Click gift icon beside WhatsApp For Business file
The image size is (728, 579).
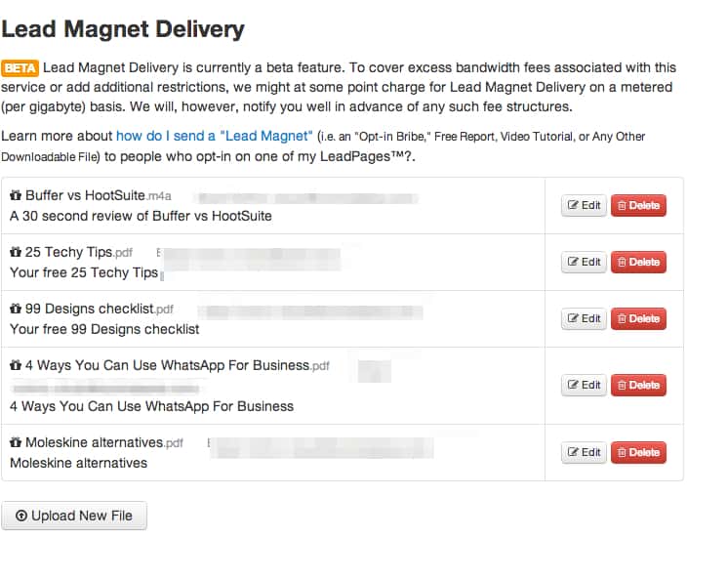[16, 366]
